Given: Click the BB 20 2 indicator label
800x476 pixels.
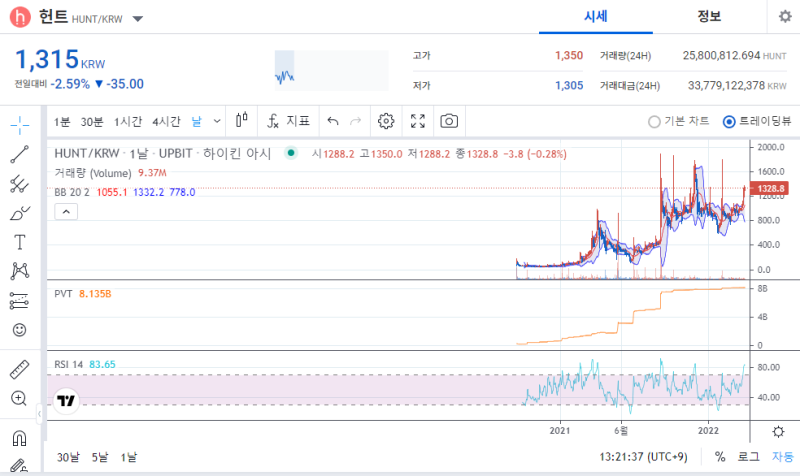Looking at the screenshot, I should tap(72, 192).
